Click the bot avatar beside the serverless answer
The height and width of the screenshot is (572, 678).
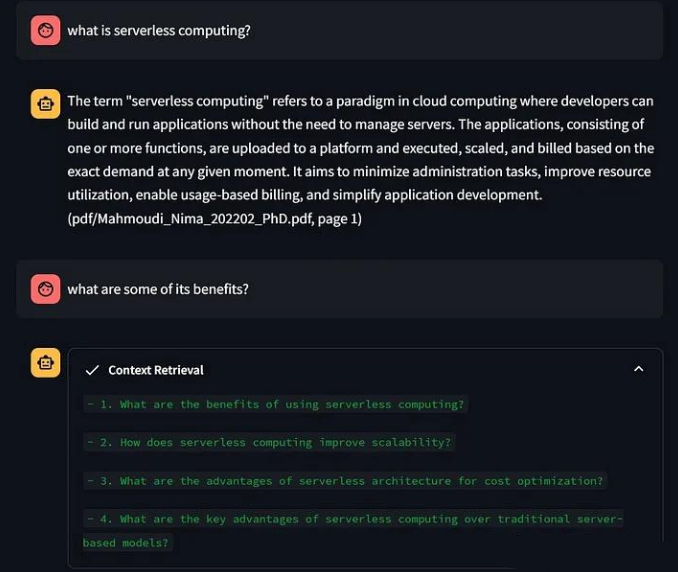(45, 103)
